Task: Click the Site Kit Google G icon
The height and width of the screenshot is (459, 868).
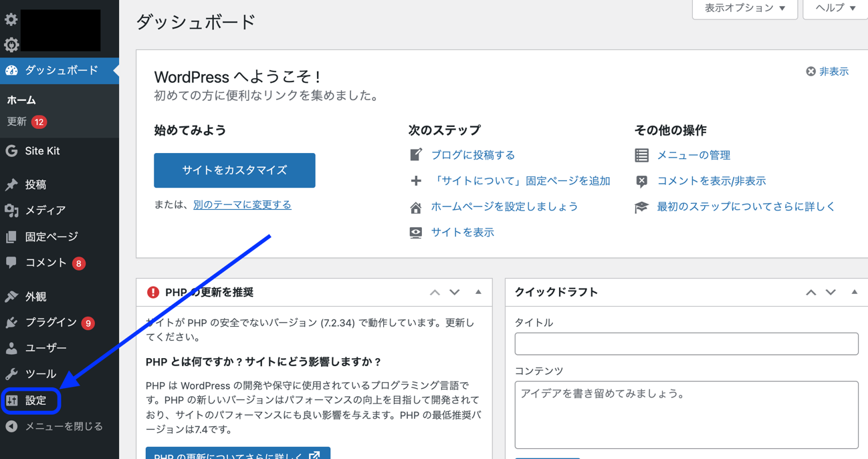Action: point(11,151)
